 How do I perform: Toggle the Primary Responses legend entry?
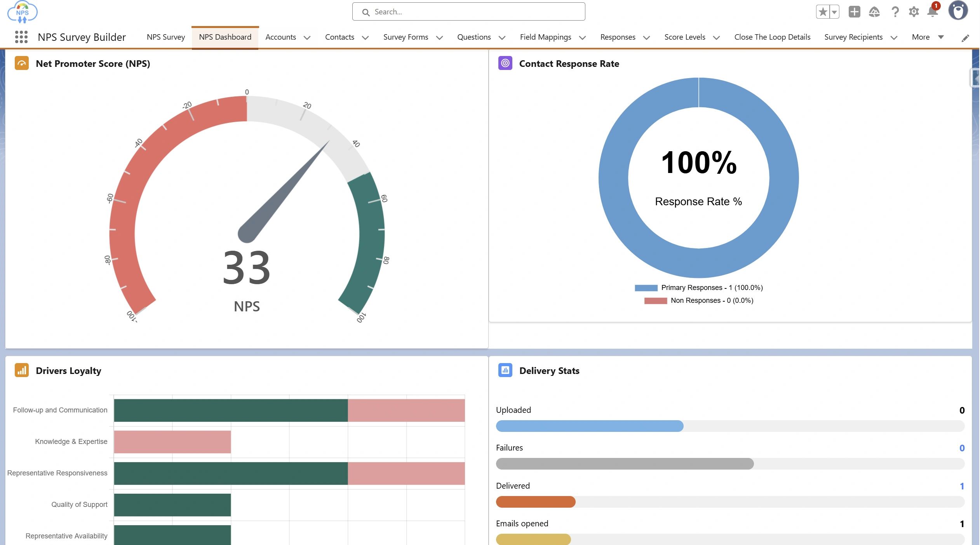[698, 288]
